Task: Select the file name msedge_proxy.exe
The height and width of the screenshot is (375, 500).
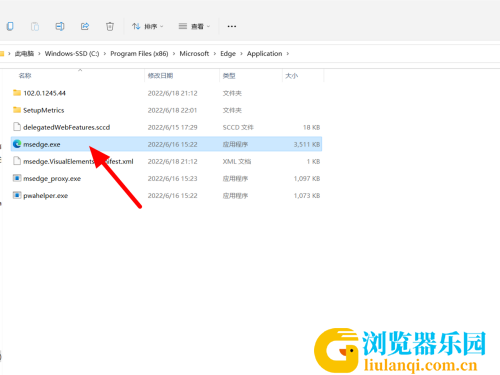Action: pos(52,179)
